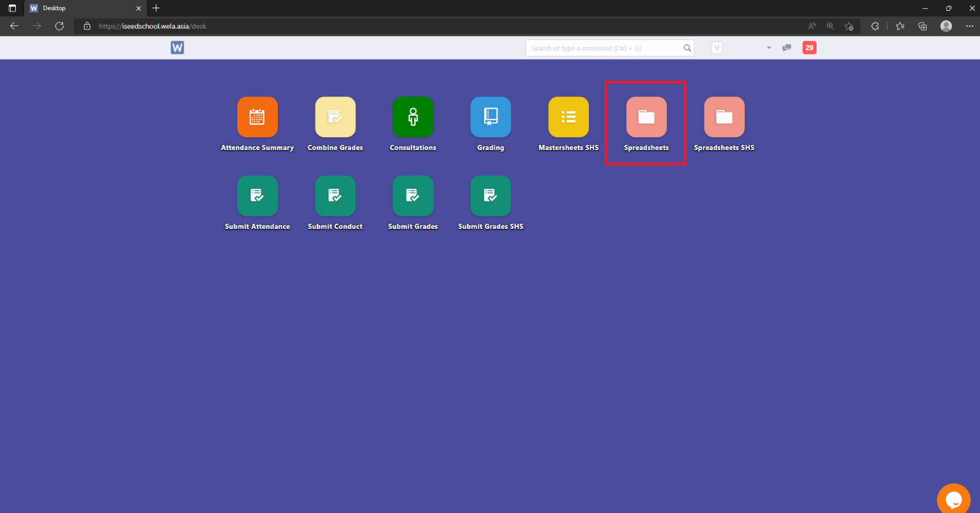Switch to the Desktop browser tab
This screenshot has height=513, width=980.
83,8
